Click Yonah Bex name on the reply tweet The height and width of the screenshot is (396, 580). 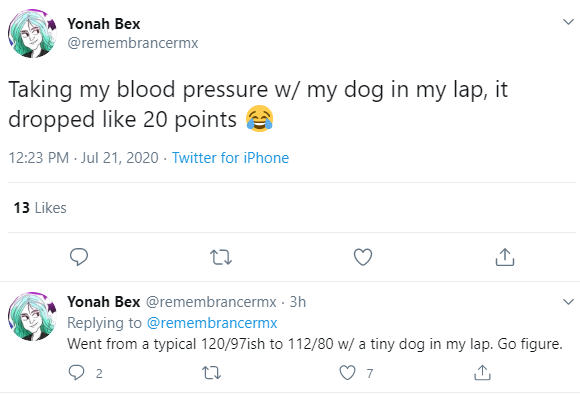[x=104, y=302]
